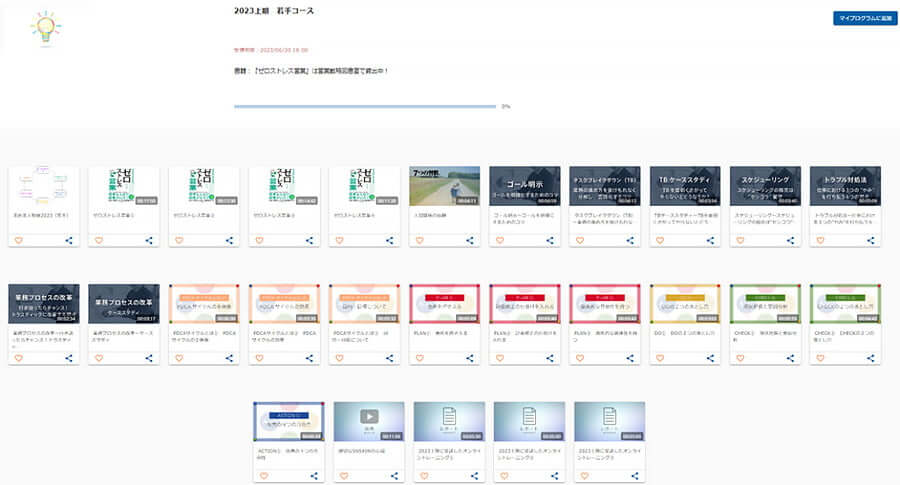Share the ゼロストレス営業1 video
Image resolution: width=900 pixels, height=485 pixels.
149,241
